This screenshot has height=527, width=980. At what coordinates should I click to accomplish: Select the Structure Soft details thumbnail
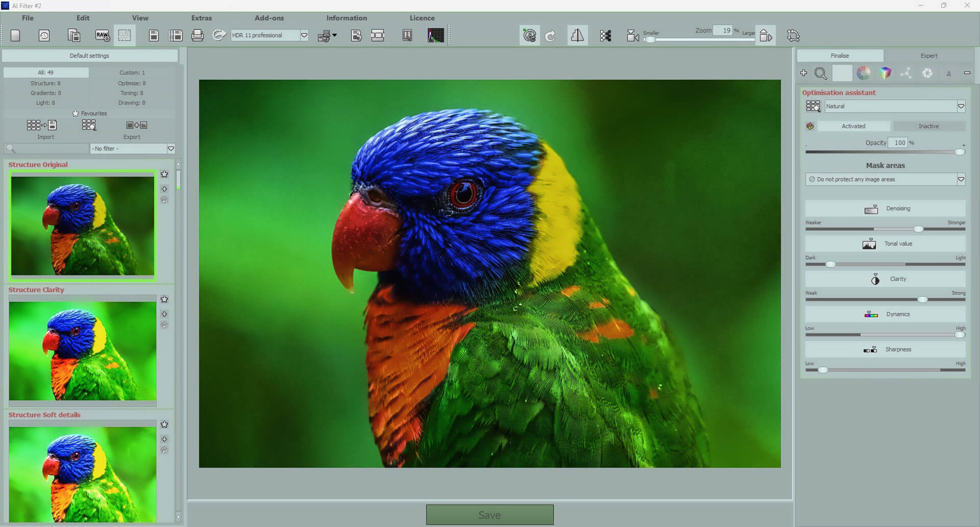point(82,474)
